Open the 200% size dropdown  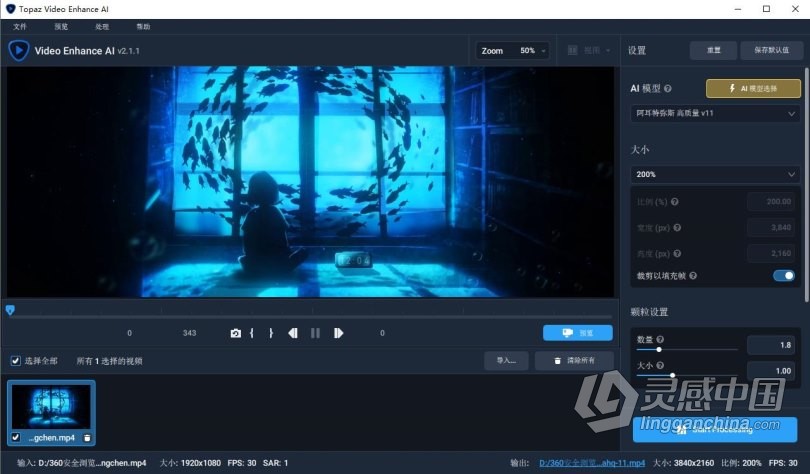[715, 174]
